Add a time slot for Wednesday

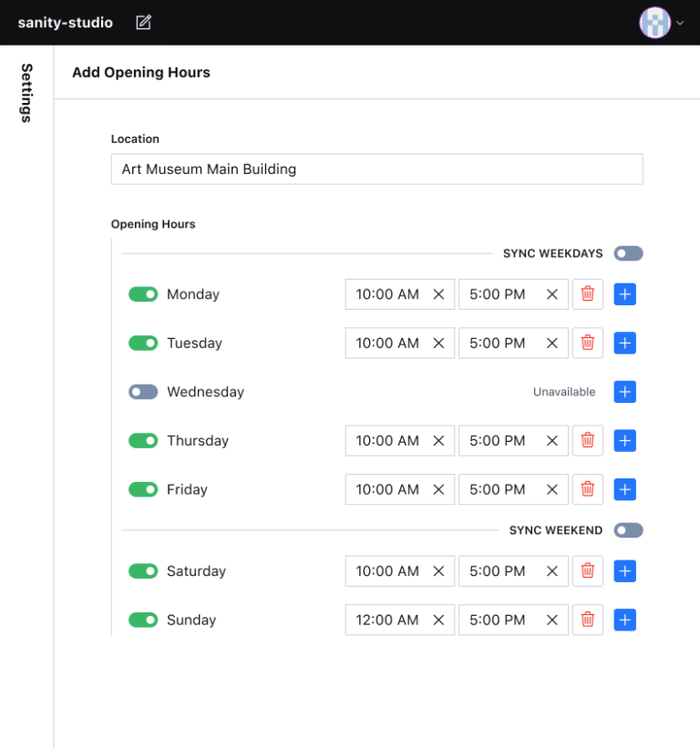point(624,392)
